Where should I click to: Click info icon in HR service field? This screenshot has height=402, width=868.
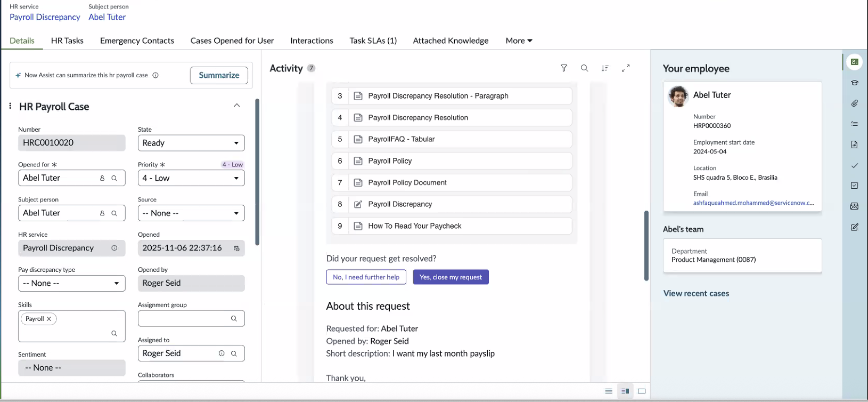coord(114,248)
